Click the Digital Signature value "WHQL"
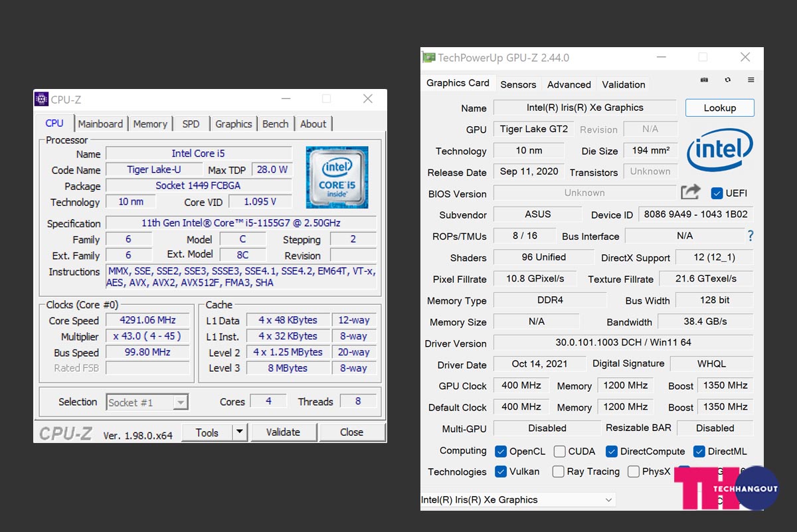 pos(712,364)
